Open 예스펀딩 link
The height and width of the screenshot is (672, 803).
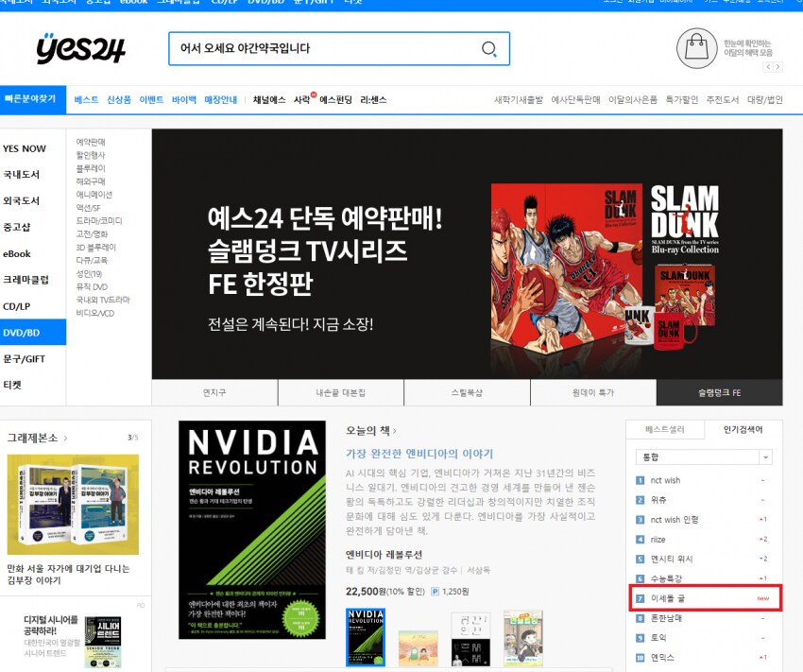tap(336, 100)
